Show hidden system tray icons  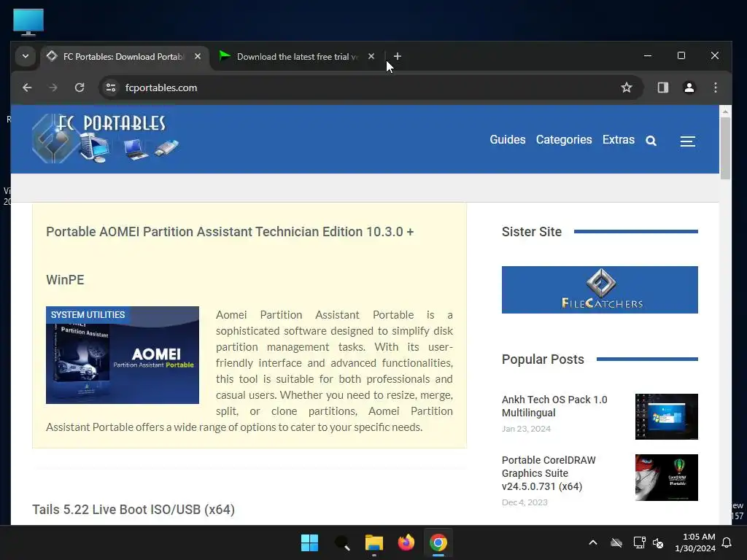pyautogui.click(x=592, y=542)
